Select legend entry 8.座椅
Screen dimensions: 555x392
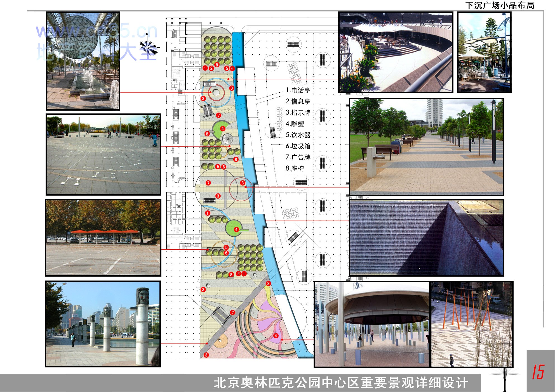coord(294,168)
